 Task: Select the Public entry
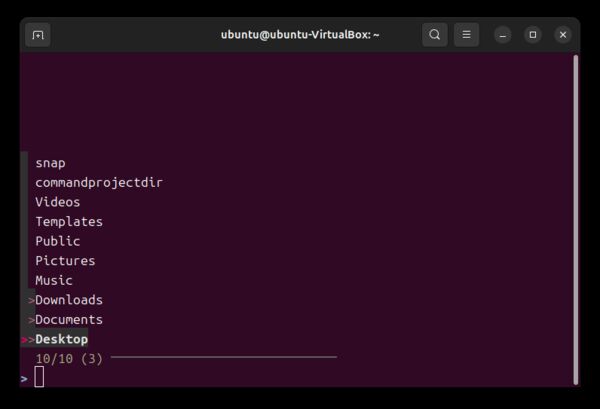tap(58, 241)
